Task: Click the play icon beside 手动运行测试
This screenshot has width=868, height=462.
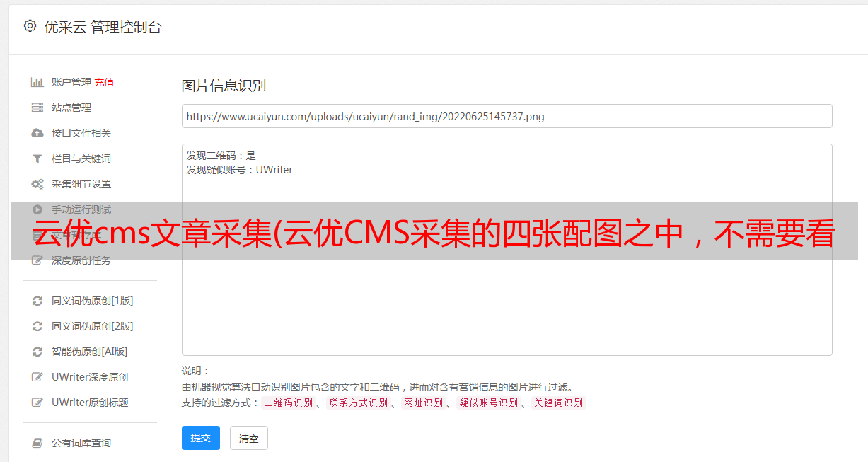Action: coord(37,209)
